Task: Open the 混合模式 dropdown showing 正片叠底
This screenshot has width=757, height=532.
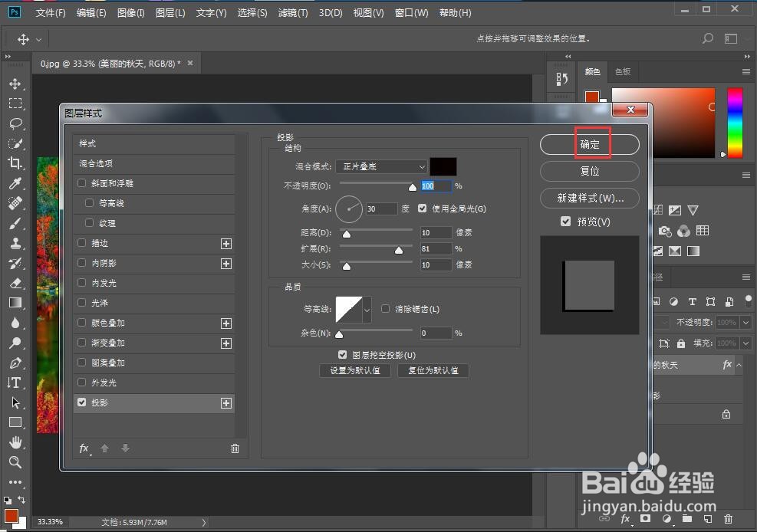Action: [381, 166]
